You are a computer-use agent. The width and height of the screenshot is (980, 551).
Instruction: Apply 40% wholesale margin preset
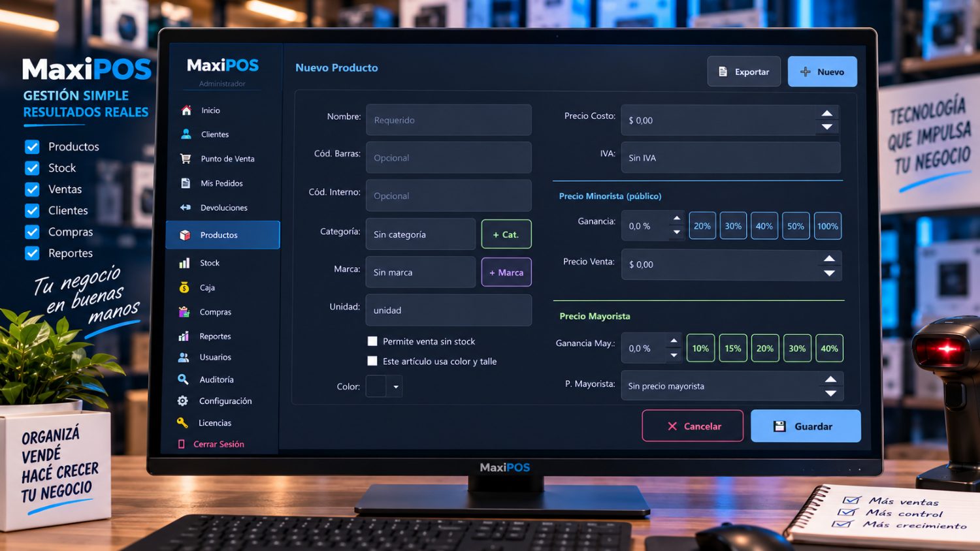830,348
